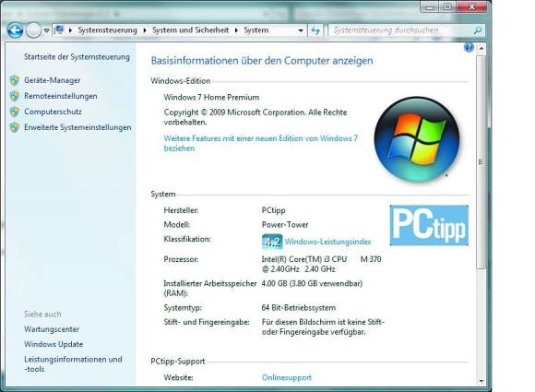The image size is (535, 392).
Task: Click shield icon beside Erweiterte Systemeinstellungen
Action: point(15,127)
